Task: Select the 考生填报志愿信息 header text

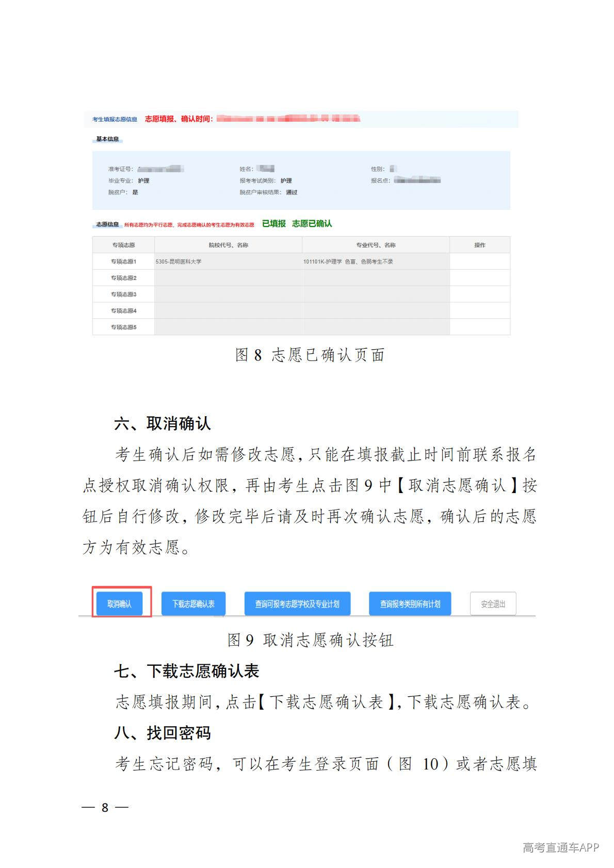Action: tap(115, 119)
